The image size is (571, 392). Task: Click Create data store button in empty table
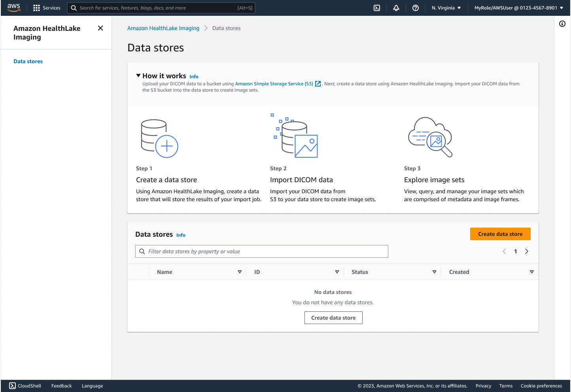pos(333,318)
